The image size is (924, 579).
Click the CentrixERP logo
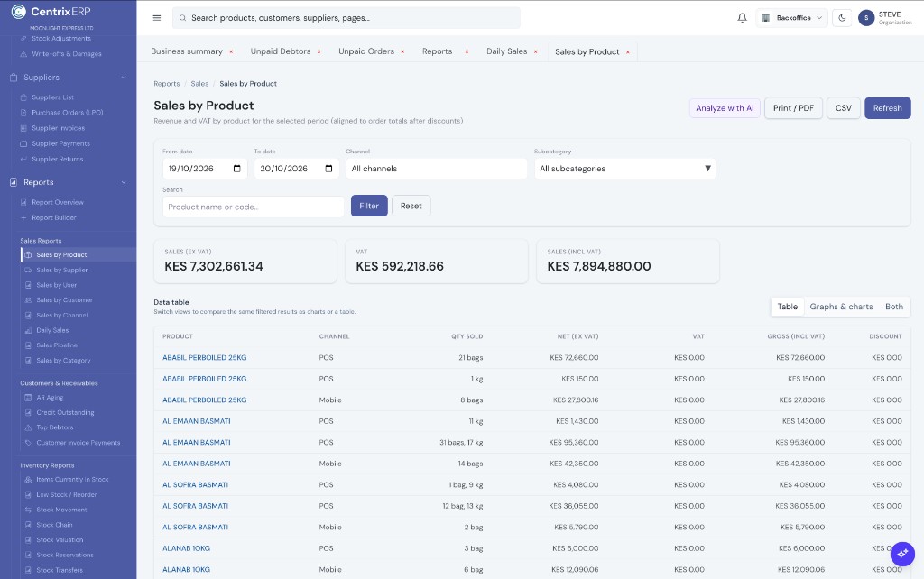(51, 11)
